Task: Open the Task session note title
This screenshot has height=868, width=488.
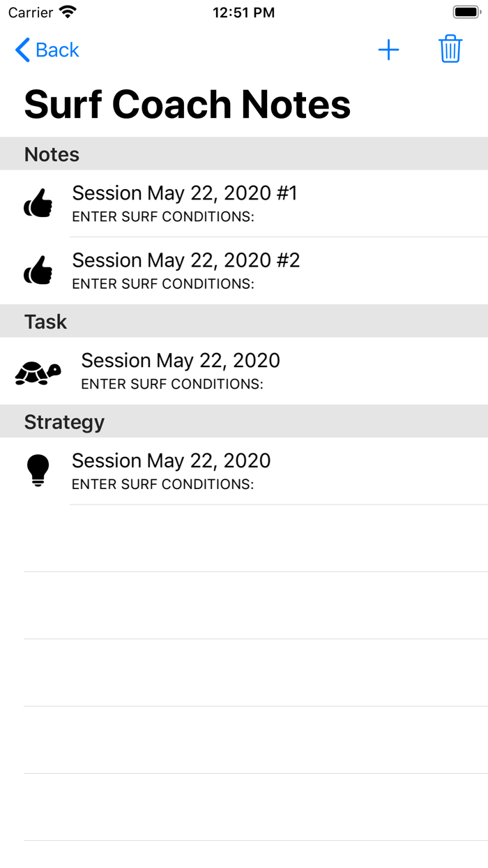Action: [x=181, y=361]
